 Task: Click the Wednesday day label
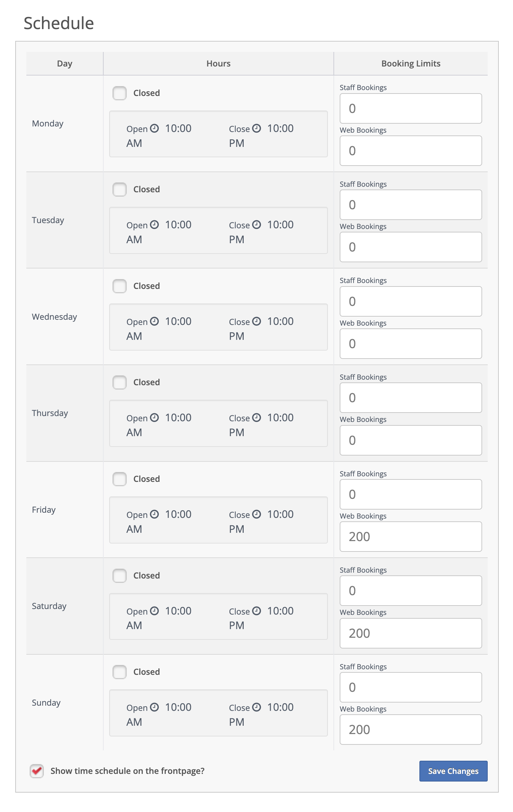pos(54,317)
